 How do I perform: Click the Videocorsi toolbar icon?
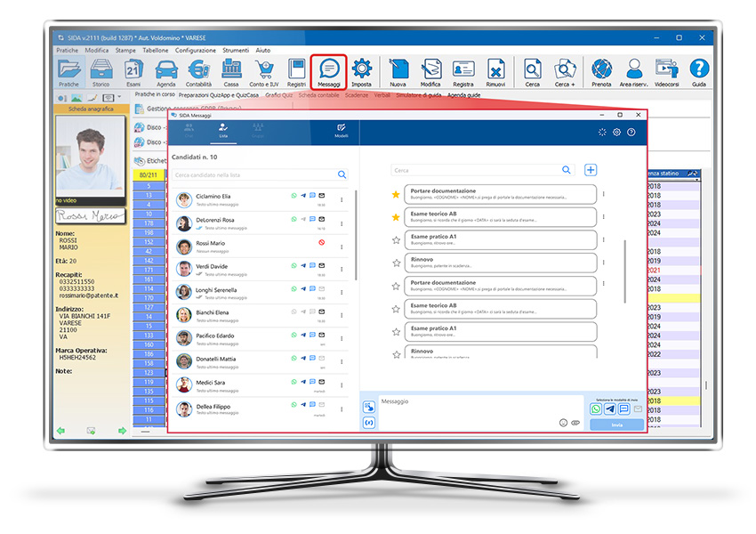pyautogui.click(x=666, y=71)
